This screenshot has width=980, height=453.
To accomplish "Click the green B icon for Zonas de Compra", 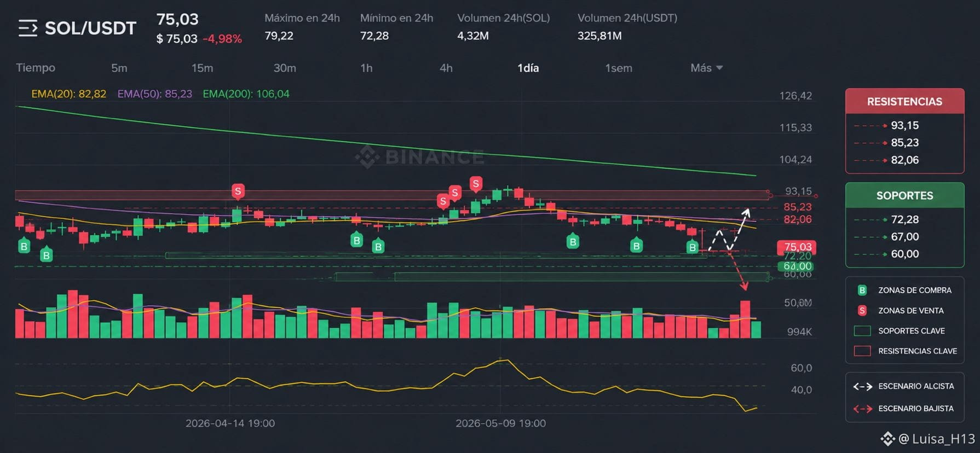I will pyautogui.click(x=862, y=291).
